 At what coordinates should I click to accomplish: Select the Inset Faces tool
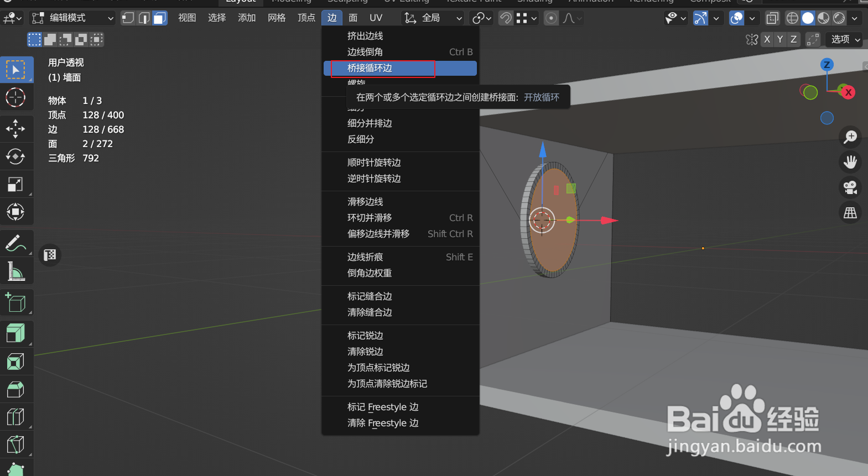click(x=15, y=362)
